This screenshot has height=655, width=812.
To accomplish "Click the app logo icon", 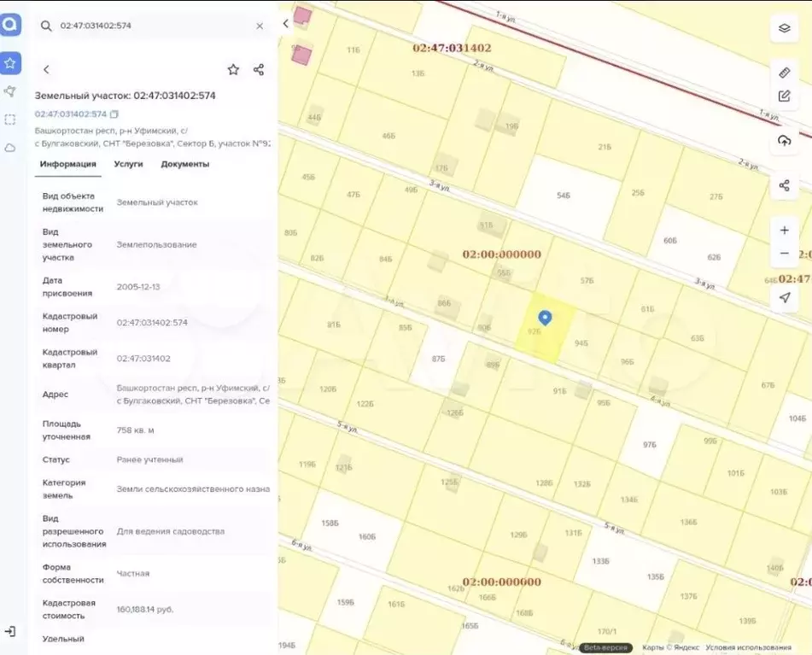I will 10,24.
